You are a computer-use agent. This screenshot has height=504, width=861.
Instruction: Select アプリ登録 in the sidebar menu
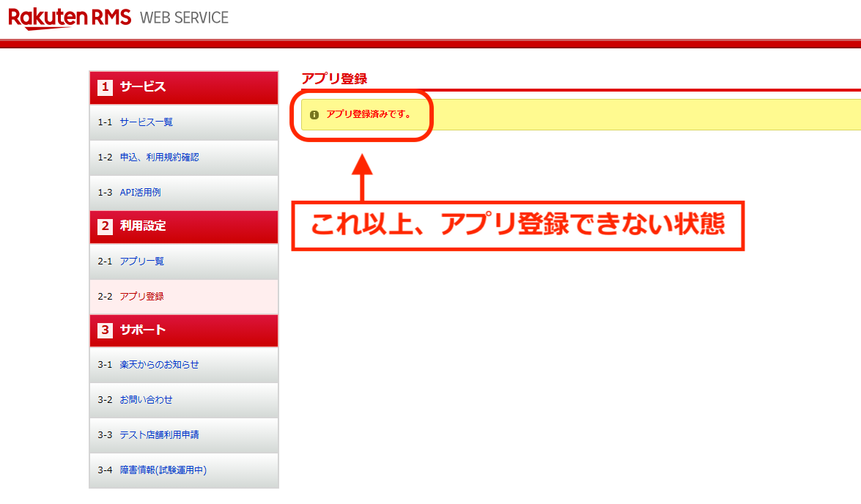coord(141,297)
